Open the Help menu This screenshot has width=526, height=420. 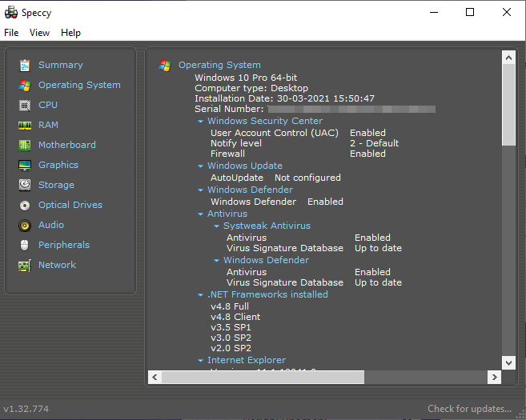[x=70, y=33]
